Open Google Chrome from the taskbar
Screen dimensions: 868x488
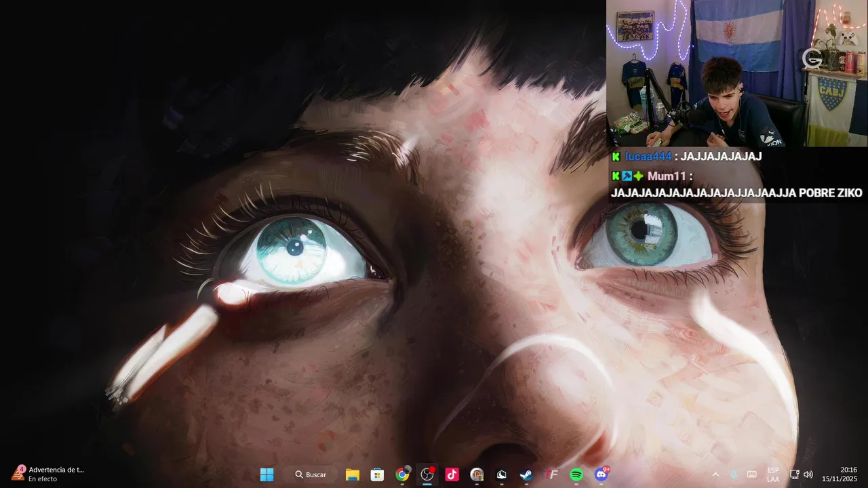click(x=402, y=474)
